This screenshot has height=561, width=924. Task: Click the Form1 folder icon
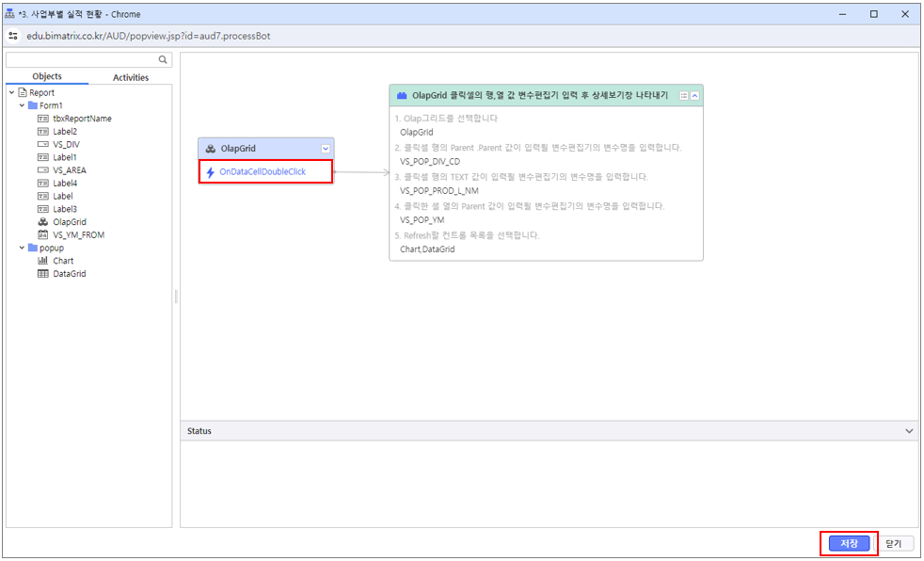pyautogui.click(x=32, y=105)
